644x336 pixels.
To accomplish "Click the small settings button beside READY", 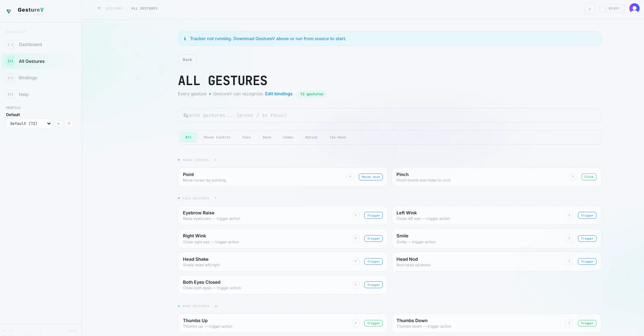I will 590,8.
